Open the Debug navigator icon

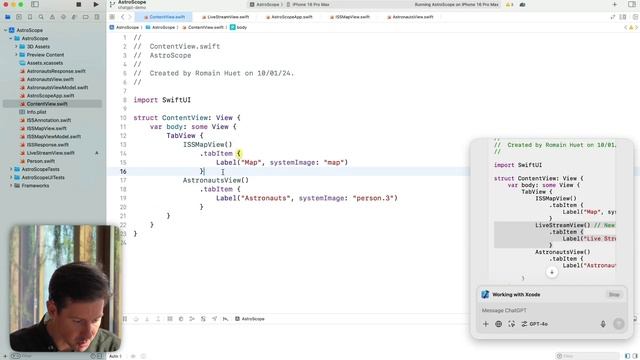[x=74, y=17]
